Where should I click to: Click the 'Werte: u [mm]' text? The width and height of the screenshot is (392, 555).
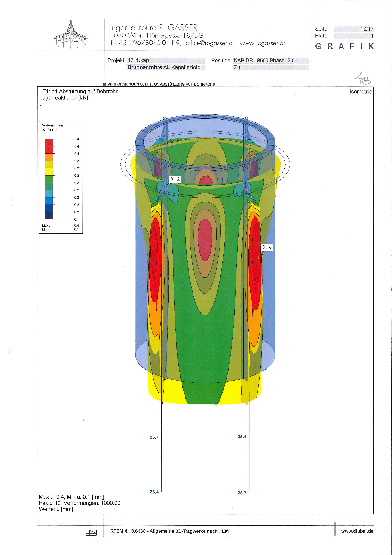coord(56,509)
